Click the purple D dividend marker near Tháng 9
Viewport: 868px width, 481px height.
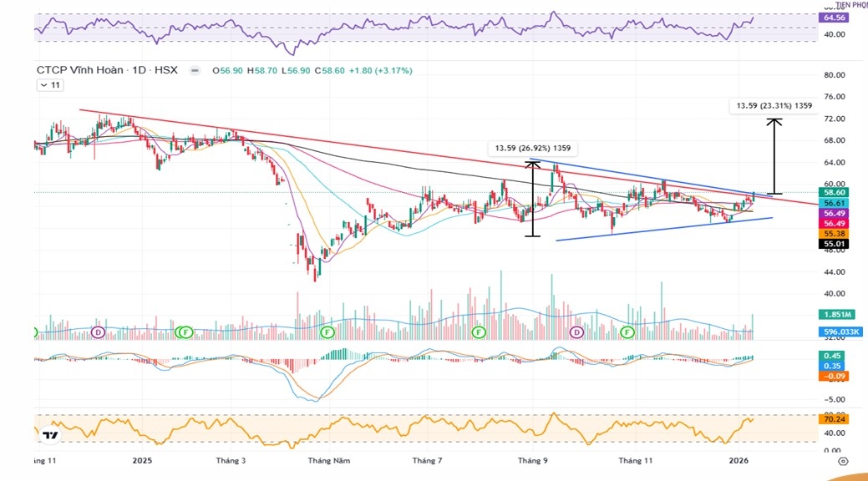tap(576, 332)
